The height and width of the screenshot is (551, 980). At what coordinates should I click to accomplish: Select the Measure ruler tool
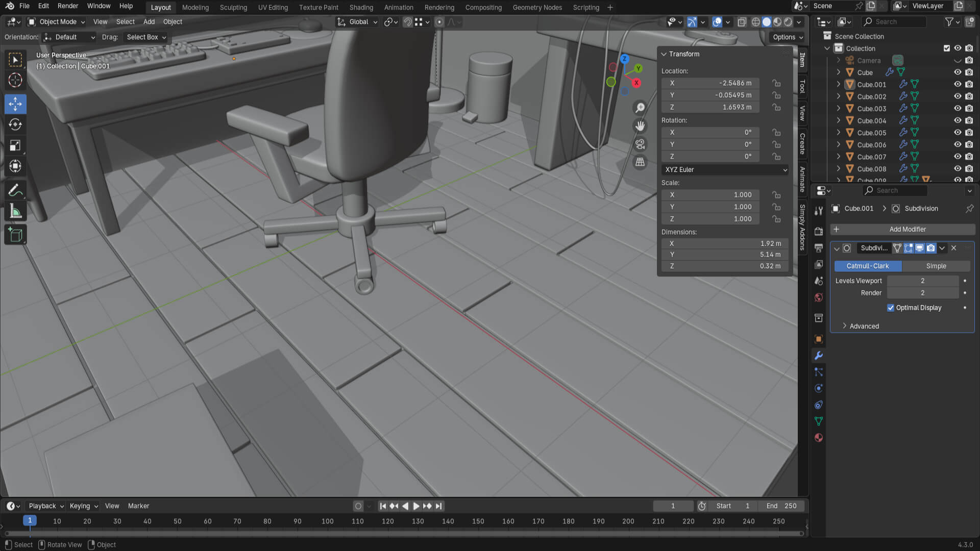pyautogui.click(x=15, y=211)
